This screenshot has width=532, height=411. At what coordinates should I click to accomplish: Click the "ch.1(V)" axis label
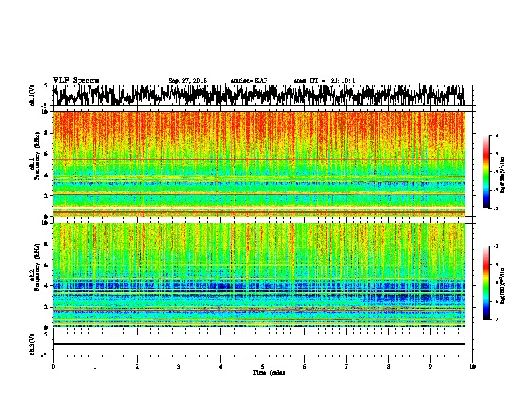click(x=32, y=95)
